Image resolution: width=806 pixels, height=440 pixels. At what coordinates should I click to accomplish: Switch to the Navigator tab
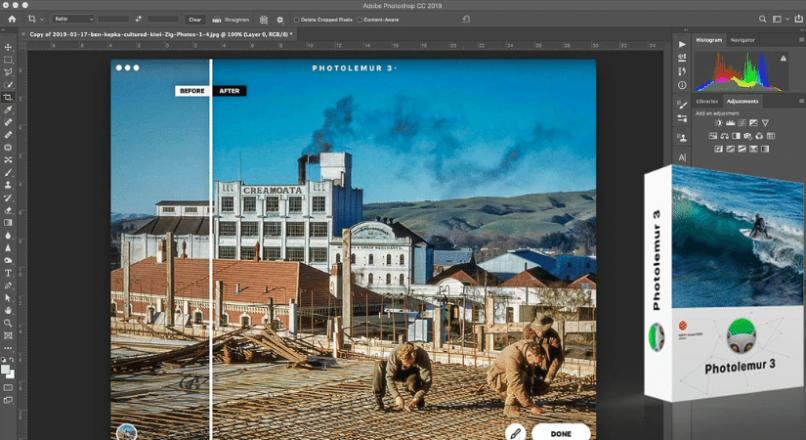[x=742, y=40]
